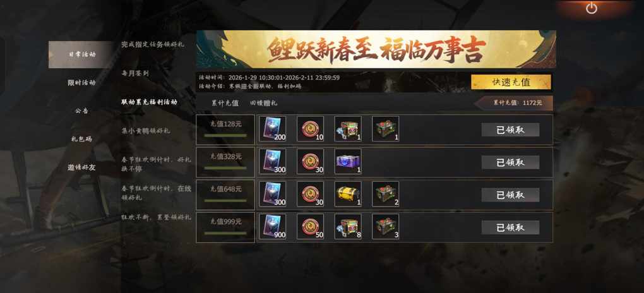Click the 充值128元 progress bar
Screen dimensions: 644x293
tap(225, 135)
